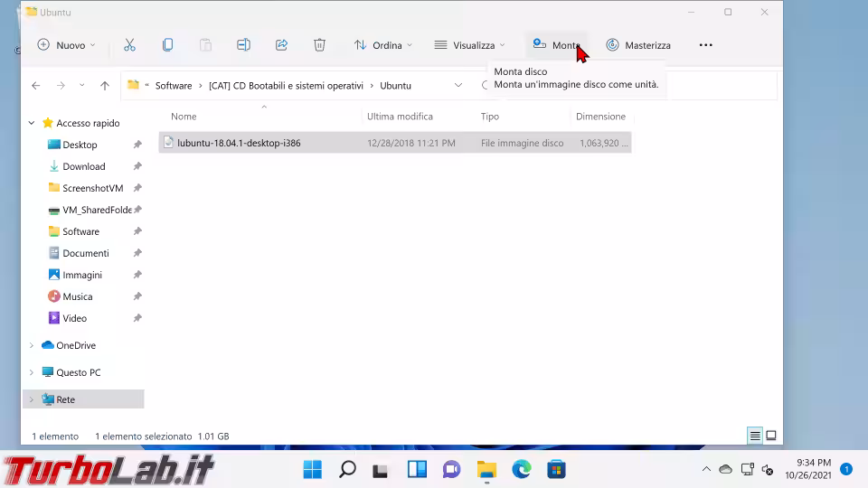
Task: Select Questo PC in navigation pane
Action: 78,372
